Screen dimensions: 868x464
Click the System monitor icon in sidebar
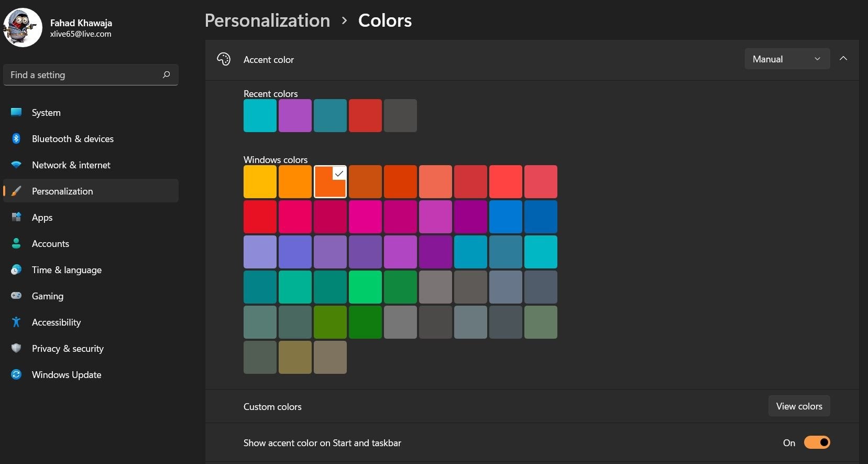pyautogui.click(x=16, y=112)
